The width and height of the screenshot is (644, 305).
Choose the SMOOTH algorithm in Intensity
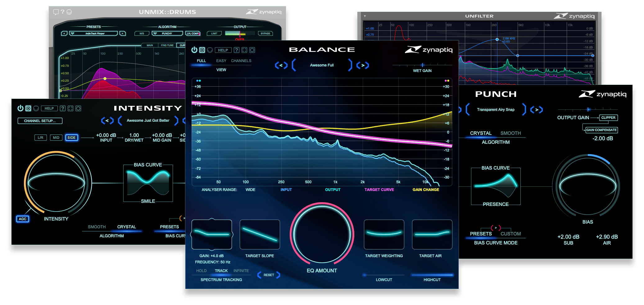click(x=97, y=227)
